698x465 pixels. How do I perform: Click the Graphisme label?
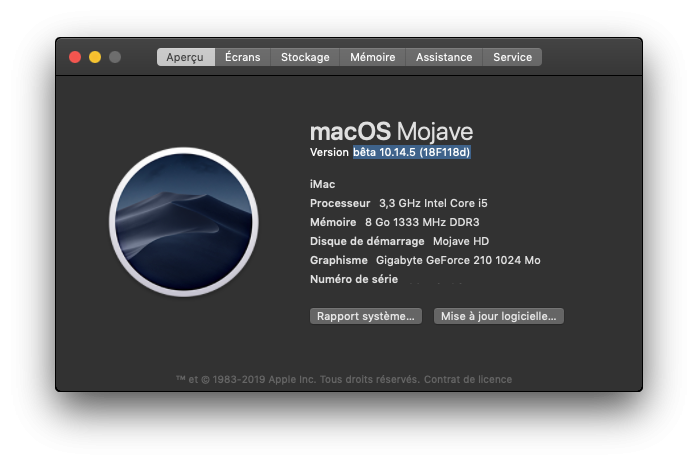pyautogui.click(x=339, y=260)
